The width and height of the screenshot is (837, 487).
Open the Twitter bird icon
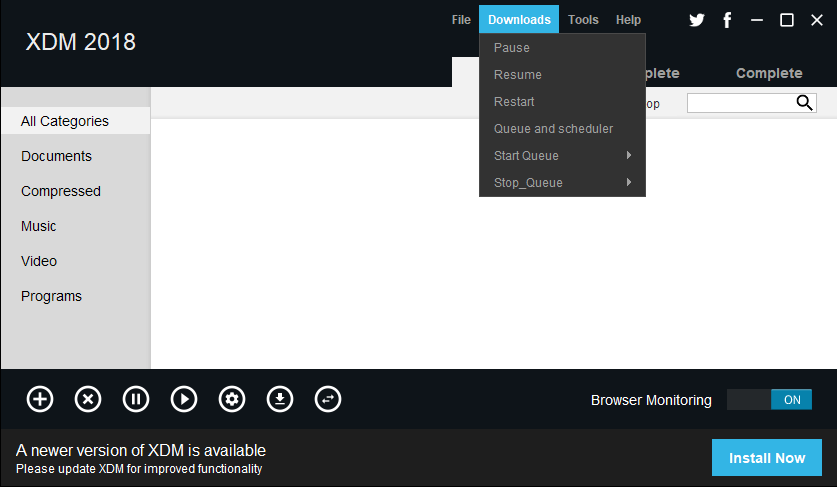[x=697, y=20]
